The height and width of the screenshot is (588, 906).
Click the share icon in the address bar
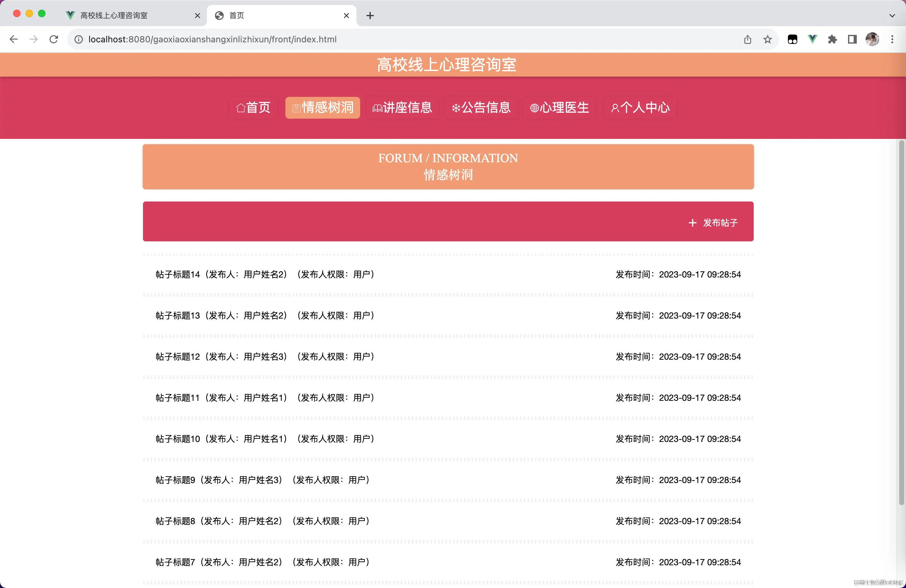[x=748, y=39]
